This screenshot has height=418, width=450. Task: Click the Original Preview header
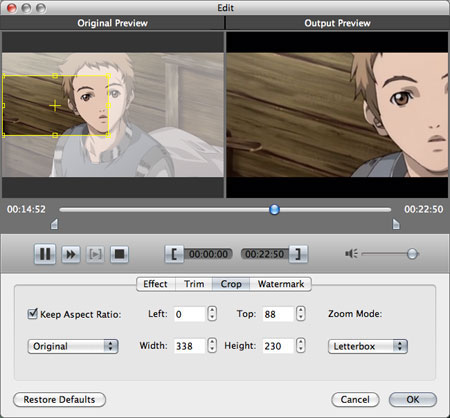[112, 23]
